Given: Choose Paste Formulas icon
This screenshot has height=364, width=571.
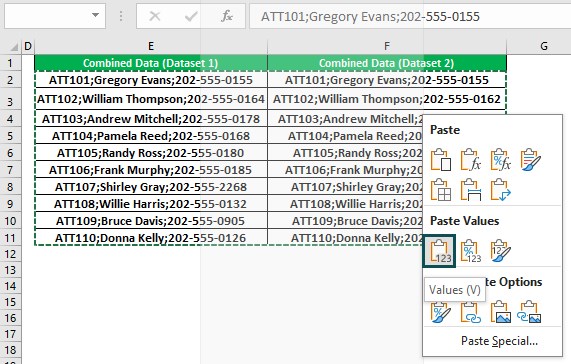Looking at the screenshot, I should point(470,159).
